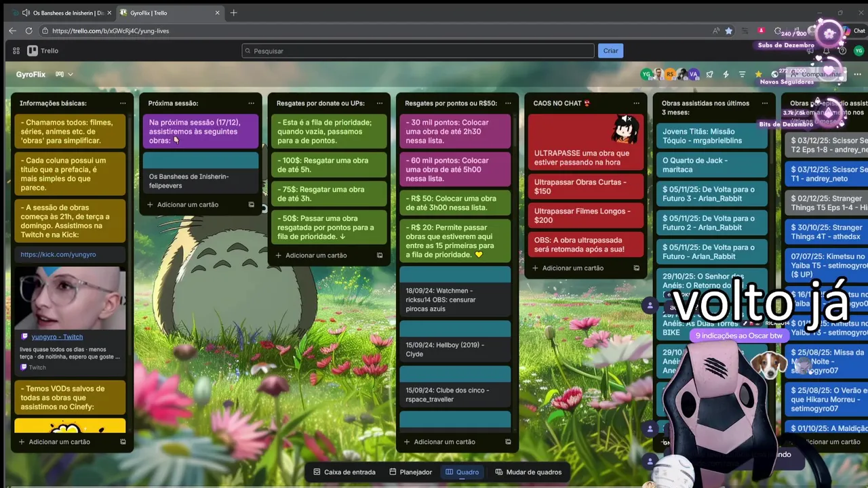Open the yungyro - Twitch link
The image size is (868, 488).
coord(57,337)
